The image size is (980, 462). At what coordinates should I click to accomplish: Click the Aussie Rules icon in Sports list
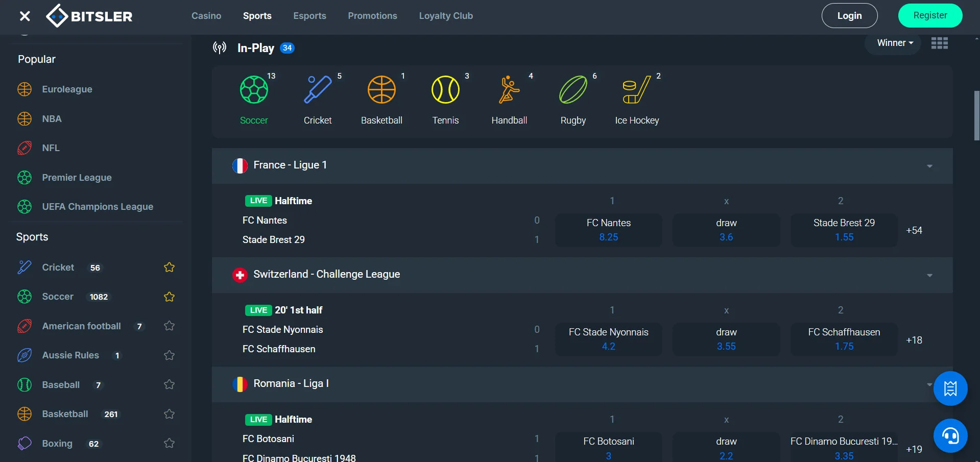tap(25, 355)
